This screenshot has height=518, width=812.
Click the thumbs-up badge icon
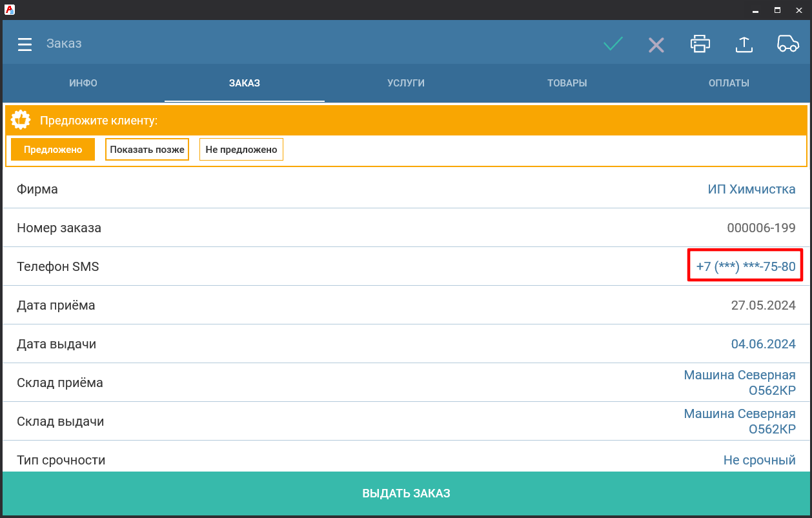pyautogui.click(x=21, y=121)
